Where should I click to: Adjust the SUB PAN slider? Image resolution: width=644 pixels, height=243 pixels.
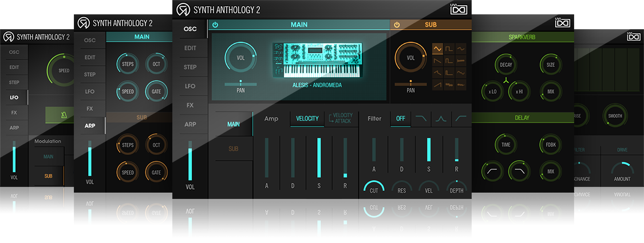(x=410, y=83)
